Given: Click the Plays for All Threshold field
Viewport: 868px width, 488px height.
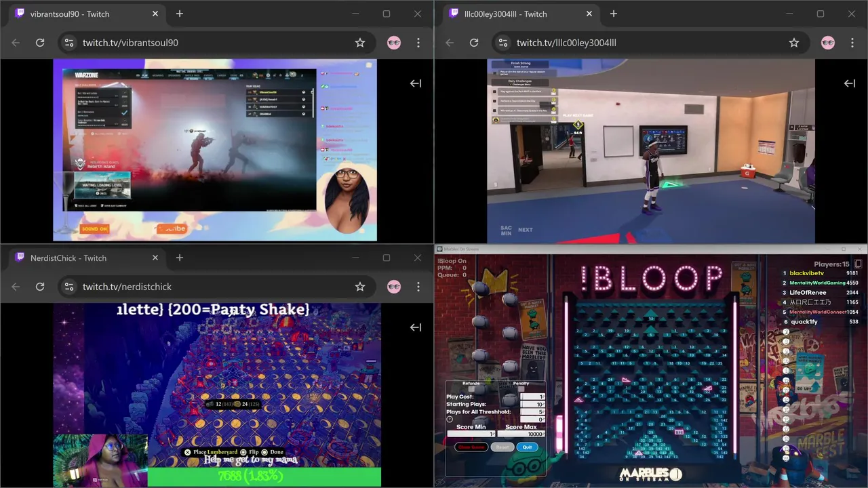Looking at the screenshot, I should 532,411.
